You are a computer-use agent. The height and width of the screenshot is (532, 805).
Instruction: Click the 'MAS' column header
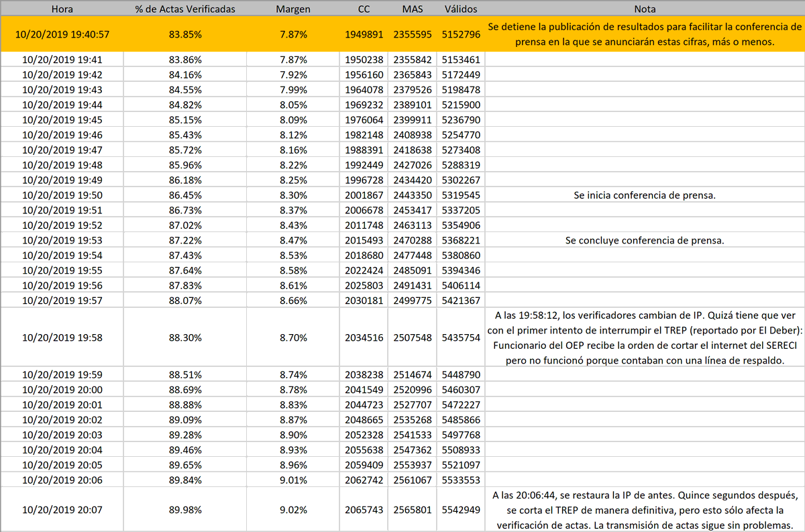[413, 9]
